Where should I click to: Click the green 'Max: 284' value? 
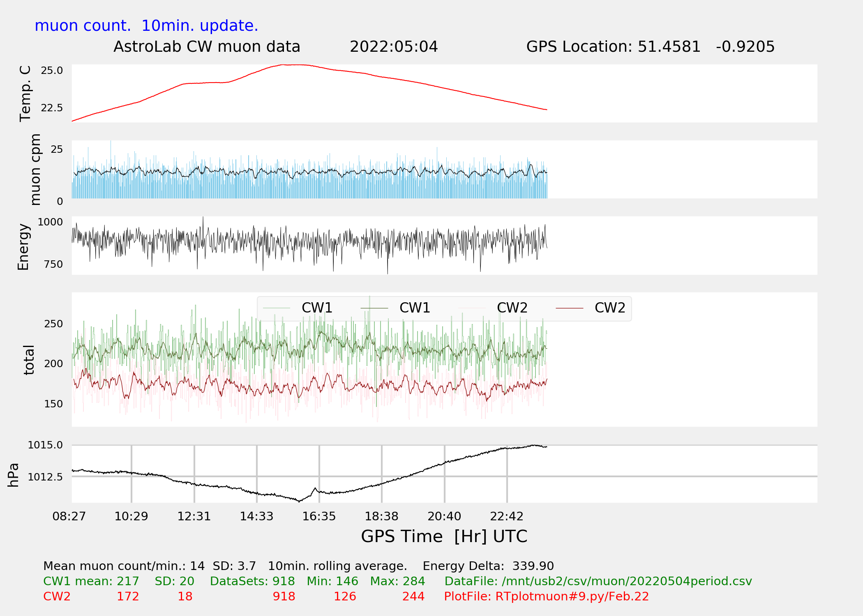click(397, 582)
